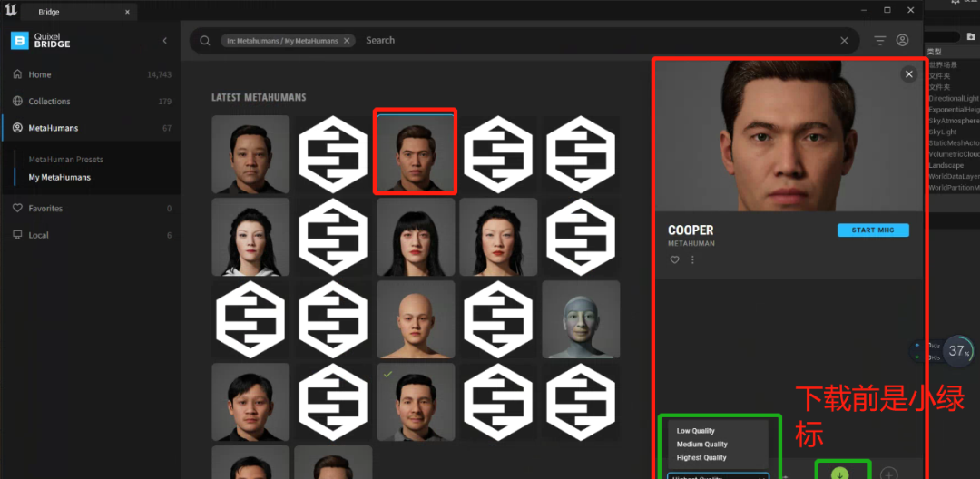Choose Low Quality option
This screenshot has height=479, width=980.
[x=695, y=431]
